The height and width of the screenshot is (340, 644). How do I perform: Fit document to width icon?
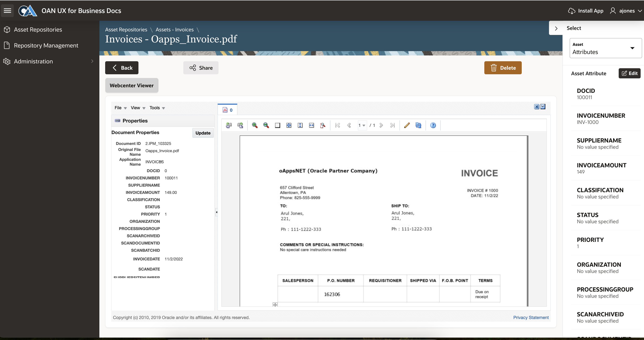click(311, 125)
